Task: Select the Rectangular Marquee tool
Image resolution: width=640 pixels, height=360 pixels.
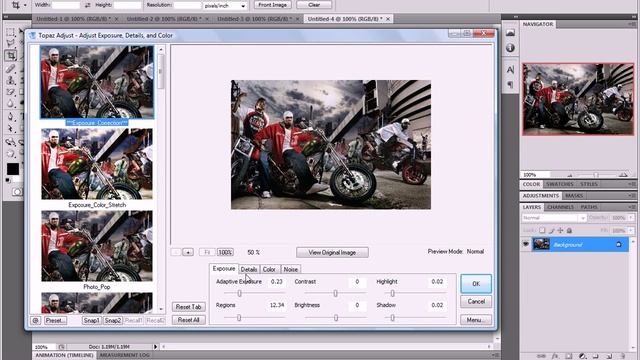Action: 11,32
